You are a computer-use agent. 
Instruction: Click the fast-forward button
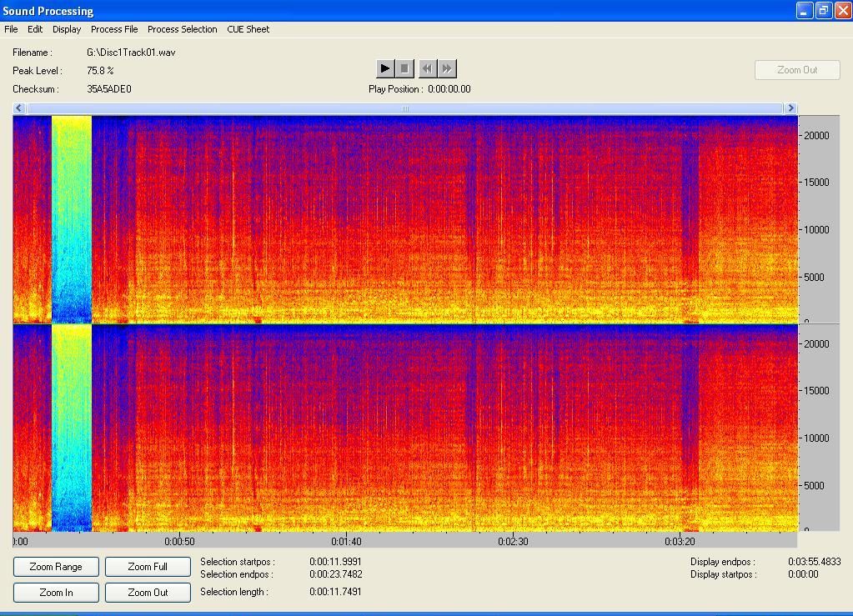[x=447, y=68]
